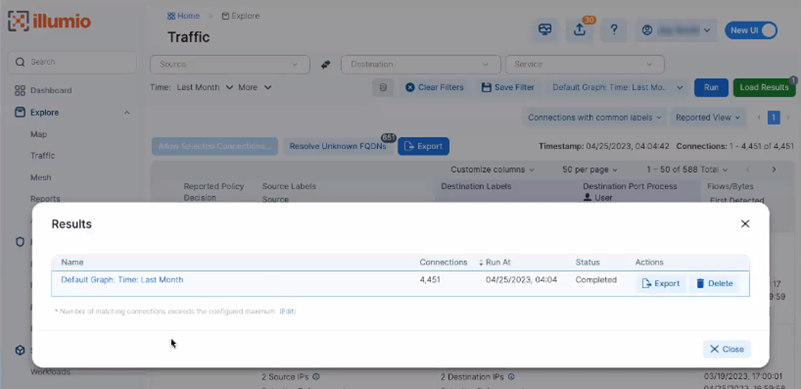Select Traffic in the sidebar
Image resolution: width=801 pixels, height=389 pixels.
42,155
